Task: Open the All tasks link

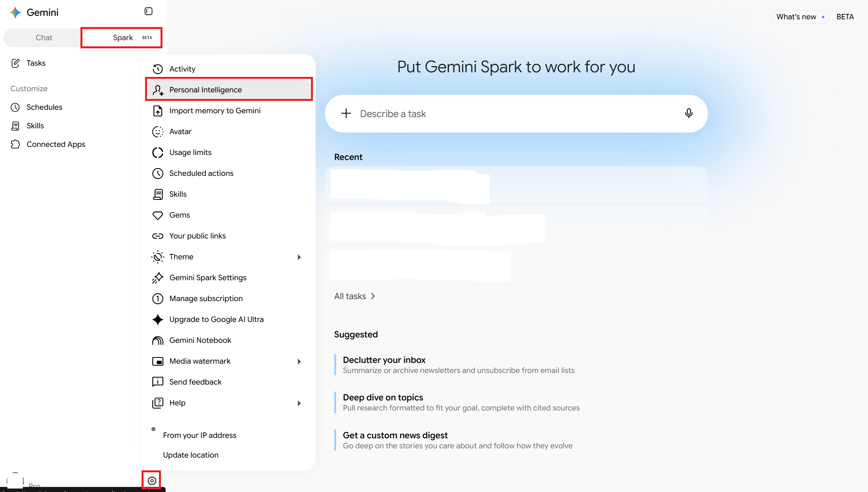Action: (355, 296)
